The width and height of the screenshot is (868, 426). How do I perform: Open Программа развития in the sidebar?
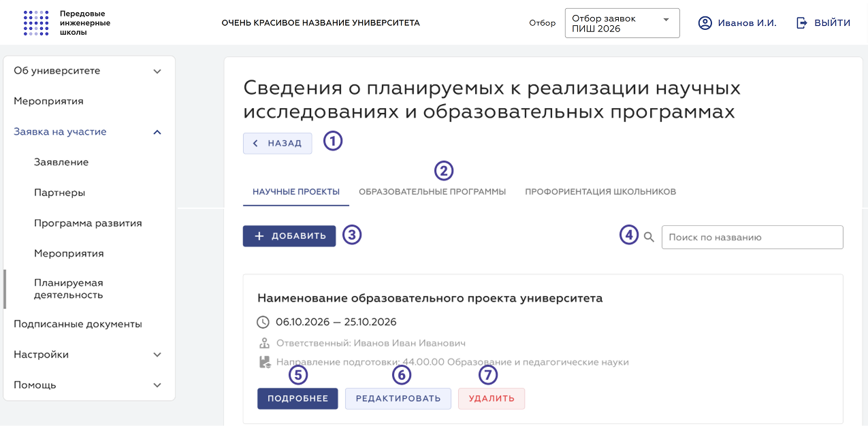88,223
